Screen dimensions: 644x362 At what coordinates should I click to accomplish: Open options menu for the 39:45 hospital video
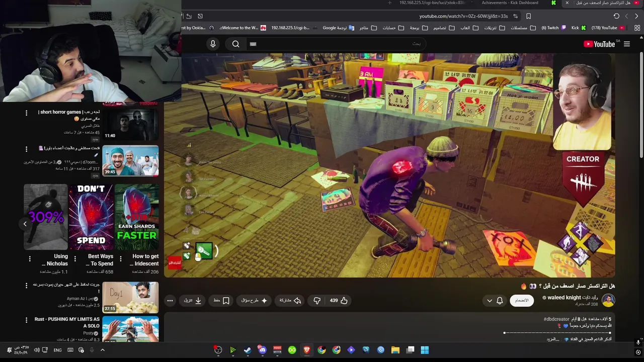[27, 149]
